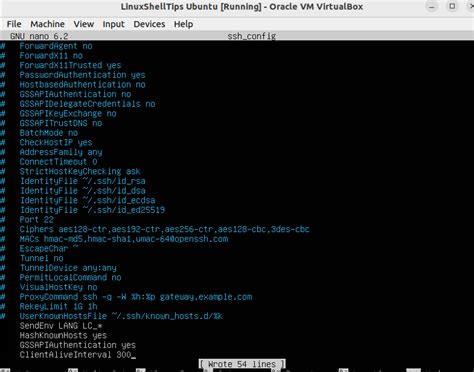The width and height of the screenshot is (474, 372).
Task: Click the IdentityFile id_ed25519 line
Action: click(92, 210)
